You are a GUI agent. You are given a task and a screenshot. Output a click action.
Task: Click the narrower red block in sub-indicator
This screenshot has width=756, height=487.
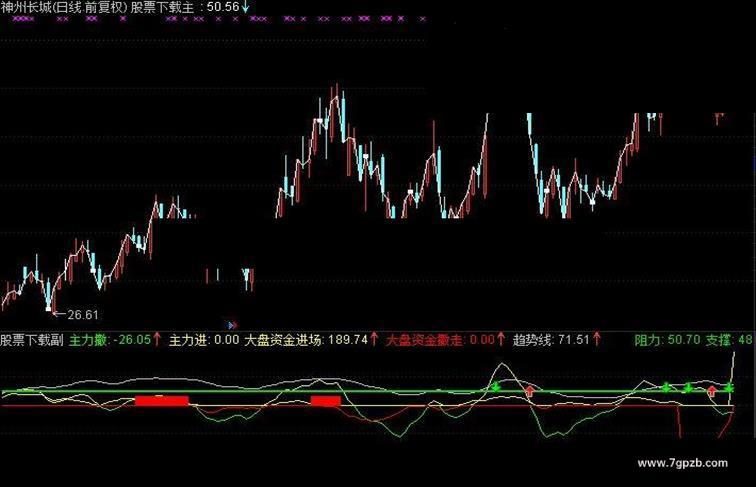(325, 401)
